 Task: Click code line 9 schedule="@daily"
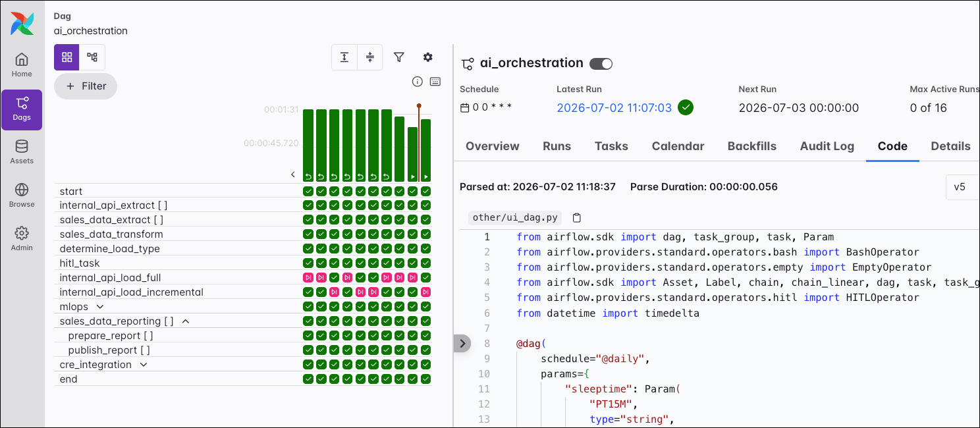tap(595, 359)
